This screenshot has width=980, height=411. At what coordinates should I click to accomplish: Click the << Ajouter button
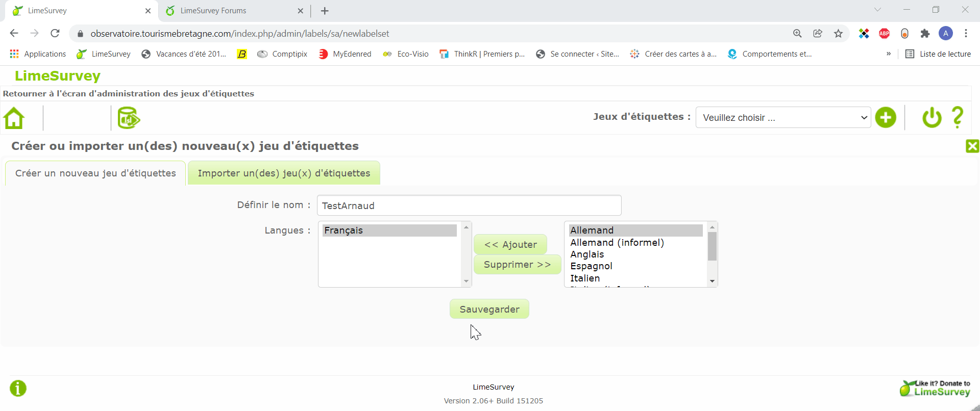tap(510, 245)
